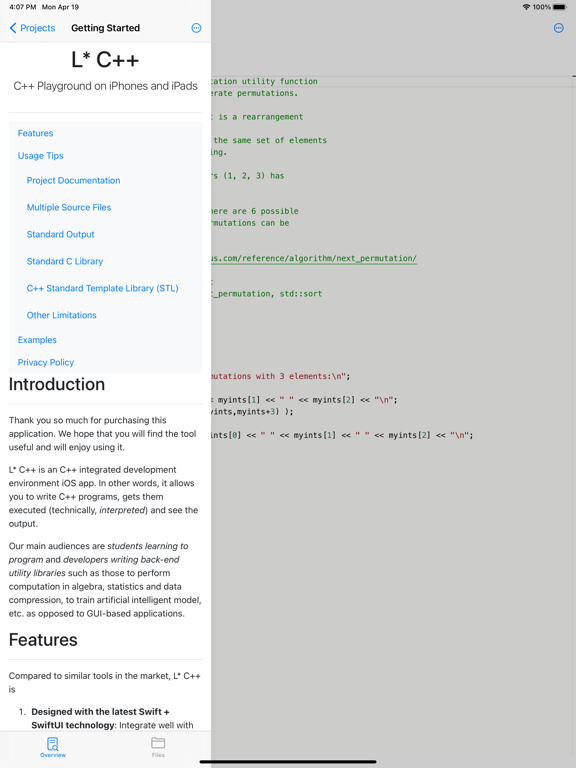The height and width of the screenshot is (768, 576).
Task: Click code line 'utations with 3 elements'
Action: [281, 376]
